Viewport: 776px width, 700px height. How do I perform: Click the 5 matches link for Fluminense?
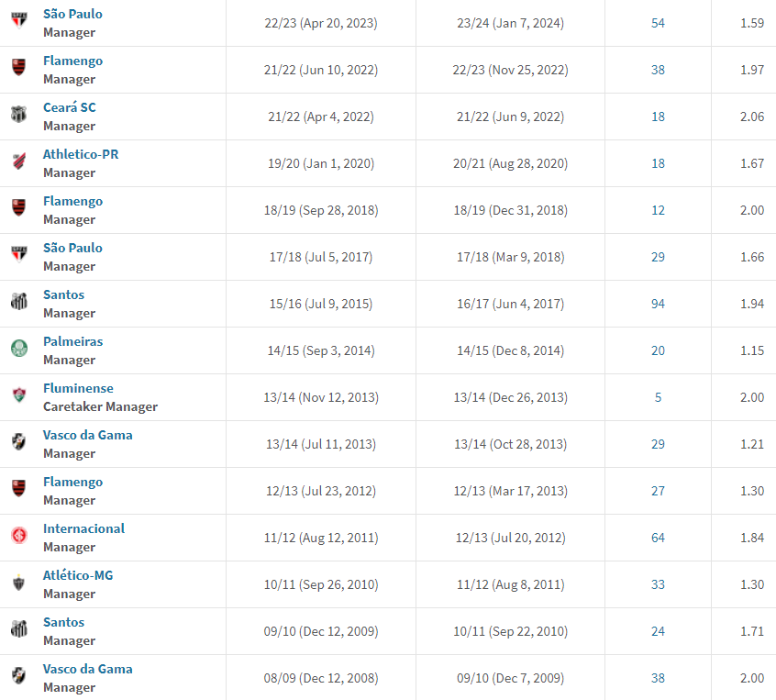[658, 397]
